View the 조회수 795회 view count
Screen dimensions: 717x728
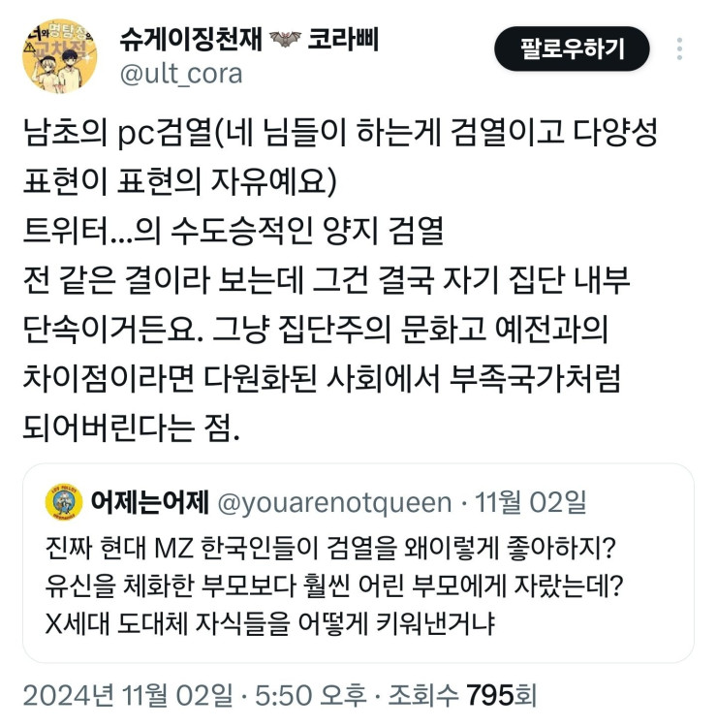coord(462,695)
